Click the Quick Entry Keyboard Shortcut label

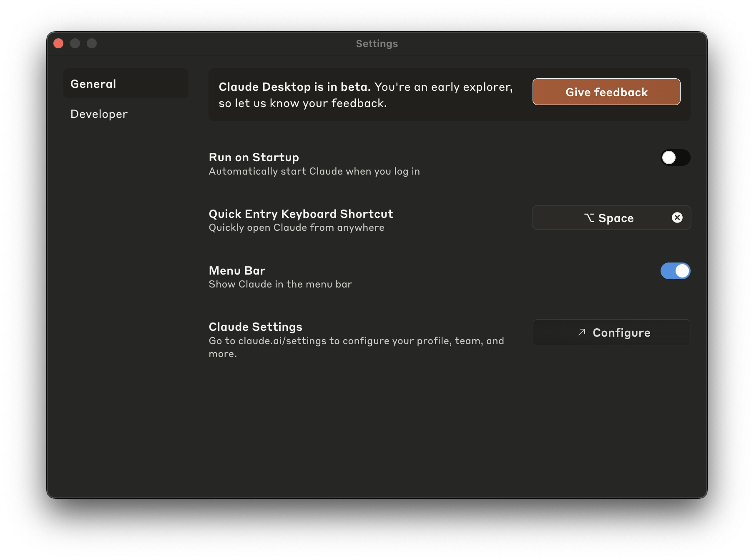pyautogui.click(x=301, y=214)
